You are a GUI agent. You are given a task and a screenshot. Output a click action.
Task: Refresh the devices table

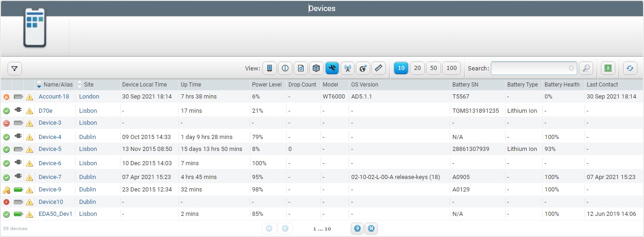click(x=630, y=68)
